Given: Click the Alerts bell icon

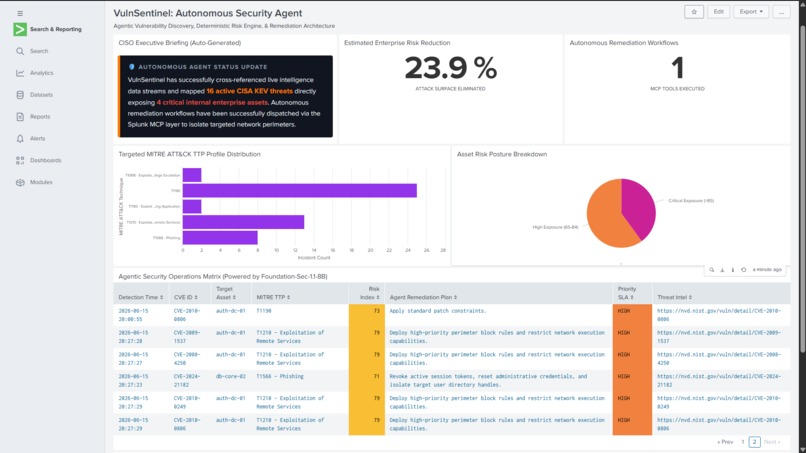Looking at the screenshot, I should 20,138.
